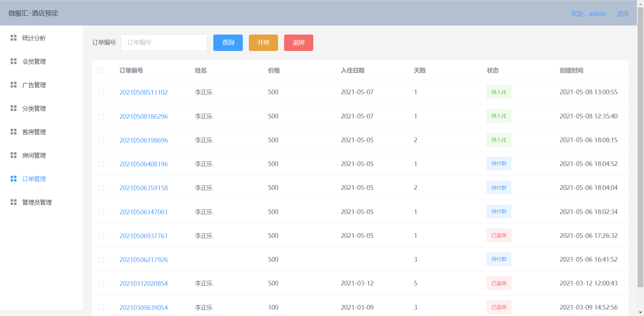Click the page vertical scrollbar thumb
This screenshot has height=316, width=644.
[x=640, y=148]
